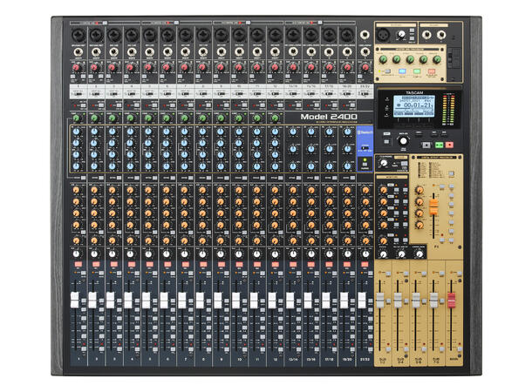This screenshot has height=392, width=532.
Task: Click the bottom blue EQ knob on channel 7
Action: [x=185, y=166]
